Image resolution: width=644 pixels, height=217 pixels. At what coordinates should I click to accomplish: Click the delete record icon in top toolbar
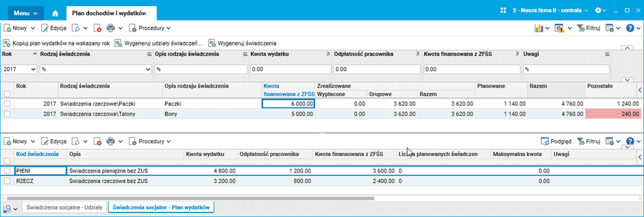pyautogui.click(x=98, y=28)
